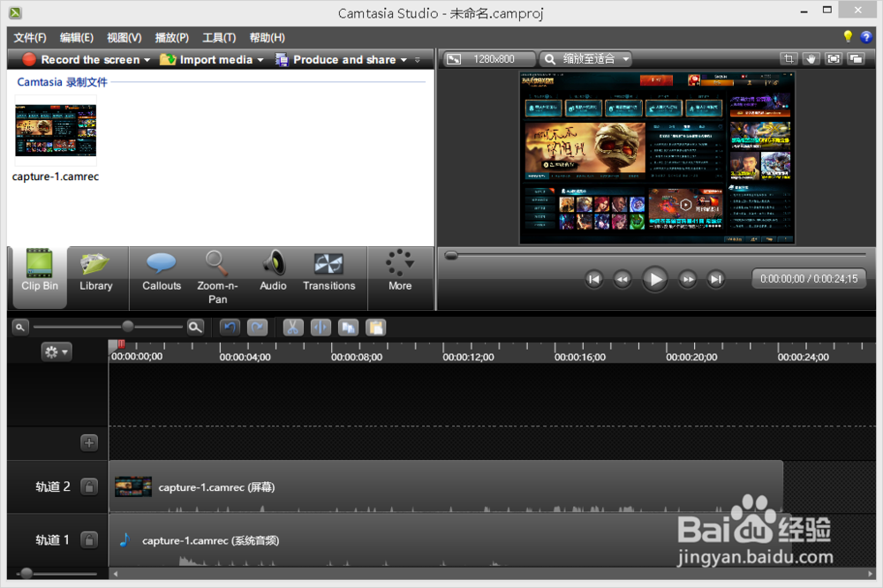This screenshot has height=588, width=883.
Task: Toggle pan hand mode in preview
Action: 811,58
